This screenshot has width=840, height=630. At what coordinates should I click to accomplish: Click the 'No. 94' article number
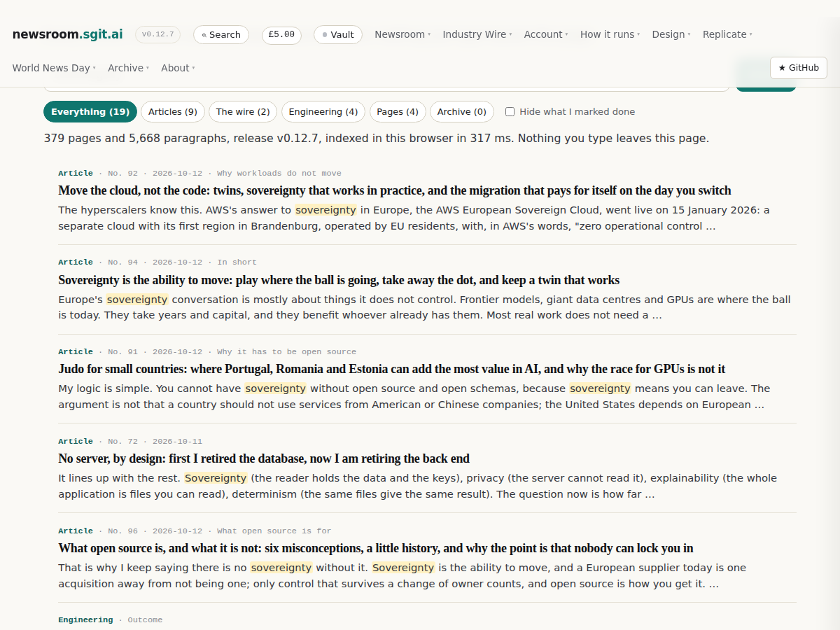(123, 262)
